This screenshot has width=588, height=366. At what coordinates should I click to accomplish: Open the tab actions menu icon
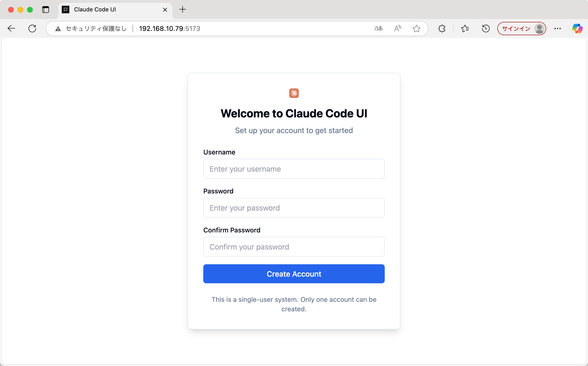45,10
